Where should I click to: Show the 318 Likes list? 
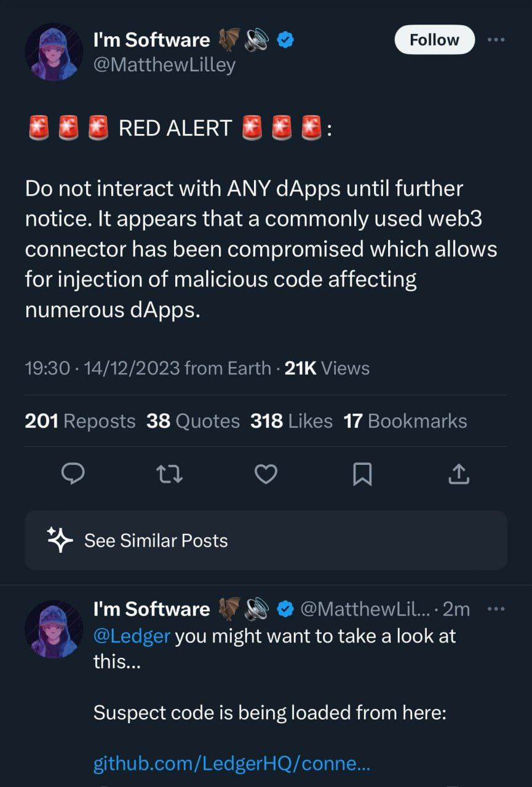point(292,421)
